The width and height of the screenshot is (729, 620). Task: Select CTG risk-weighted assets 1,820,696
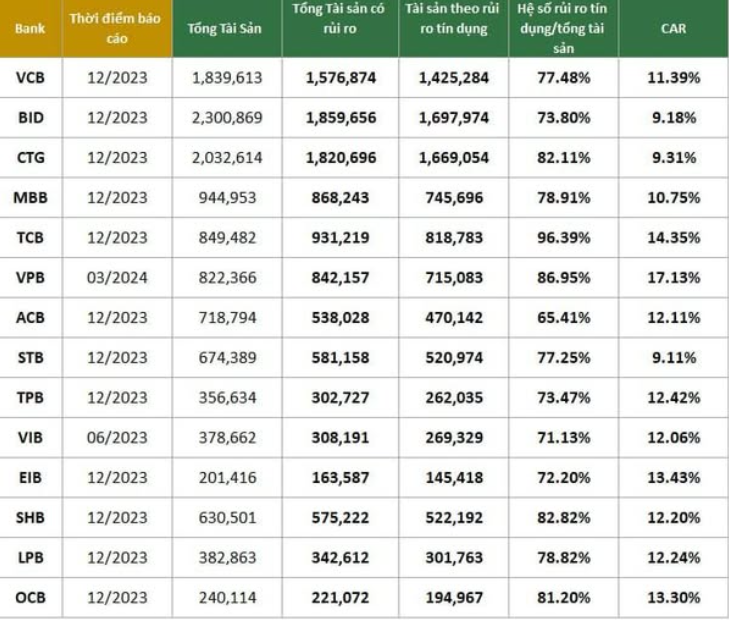pos(340,158)
